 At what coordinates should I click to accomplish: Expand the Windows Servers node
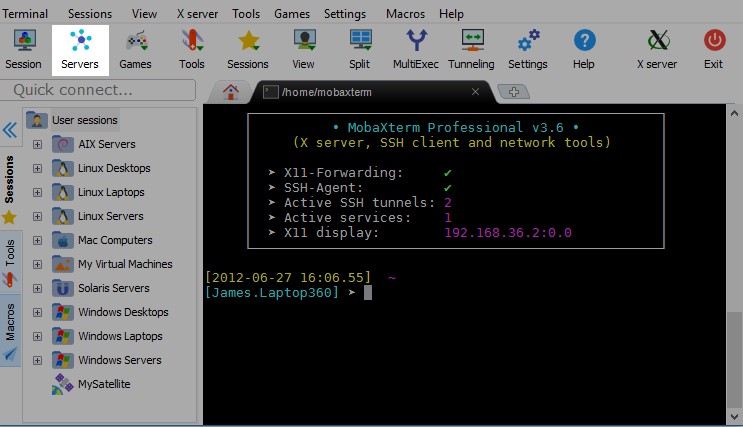[x=37, y=360]
